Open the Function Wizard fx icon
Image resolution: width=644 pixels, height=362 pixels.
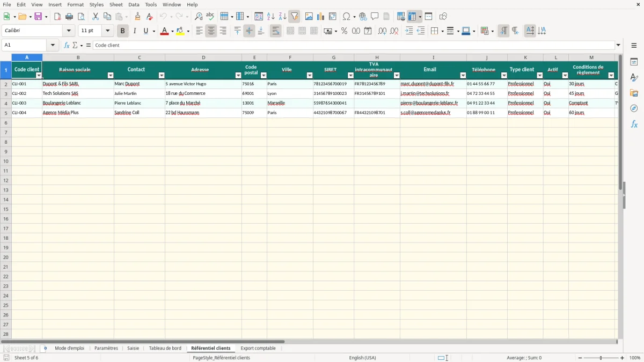(x=67, y=45)
